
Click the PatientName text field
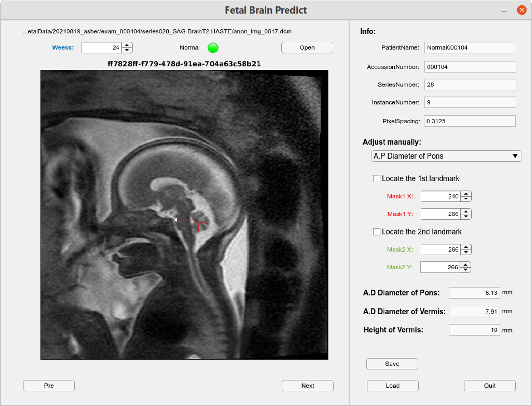(x=470, y=48)
